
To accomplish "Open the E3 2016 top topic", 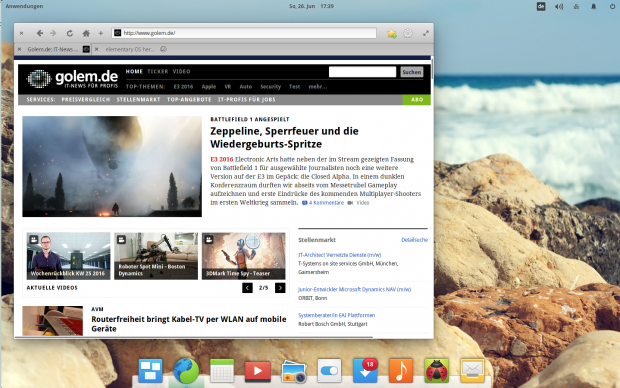I will coord(183,87).
